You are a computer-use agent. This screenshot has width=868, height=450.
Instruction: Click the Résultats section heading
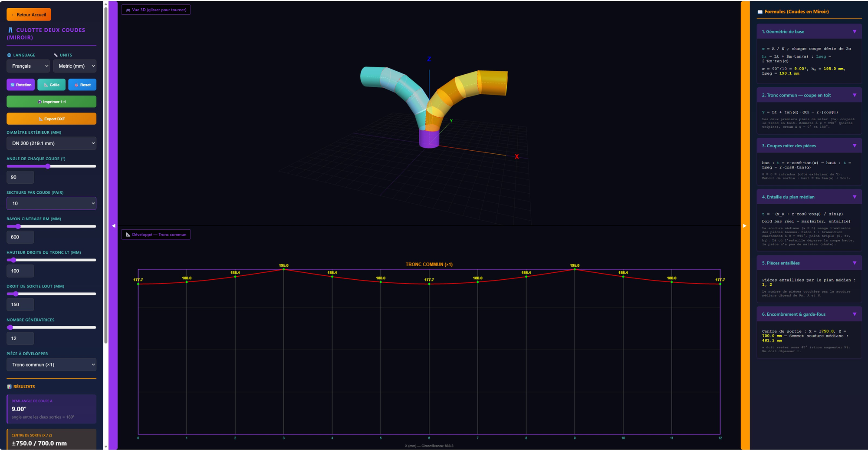24,387
